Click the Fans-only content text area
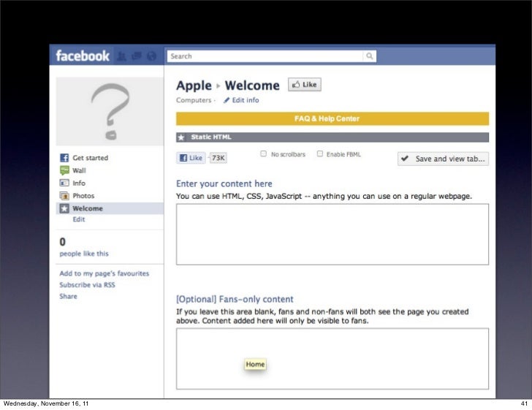Image resolution: width=532 pixels, height=410 pixels. [x=332, y=358]
